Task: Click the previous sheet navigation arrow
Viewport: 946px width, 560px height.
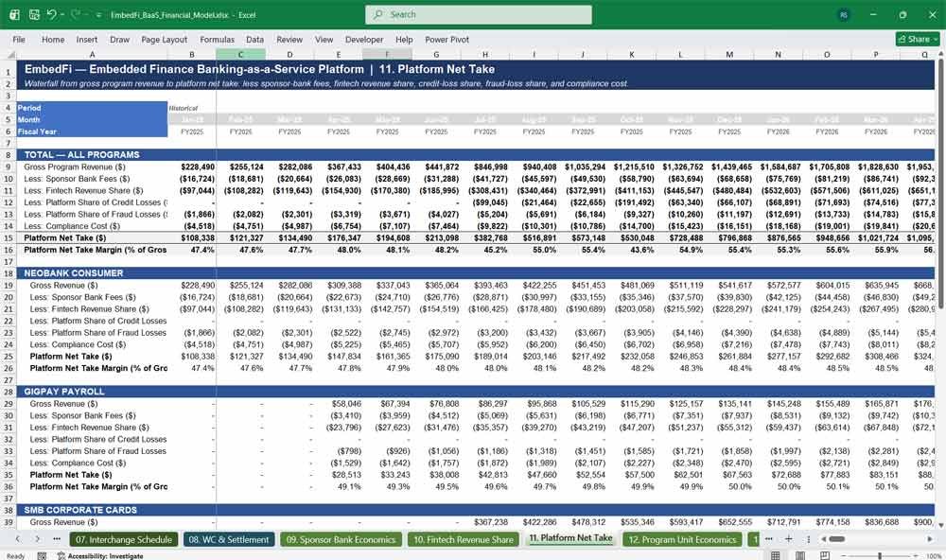Action: (18, 539)
